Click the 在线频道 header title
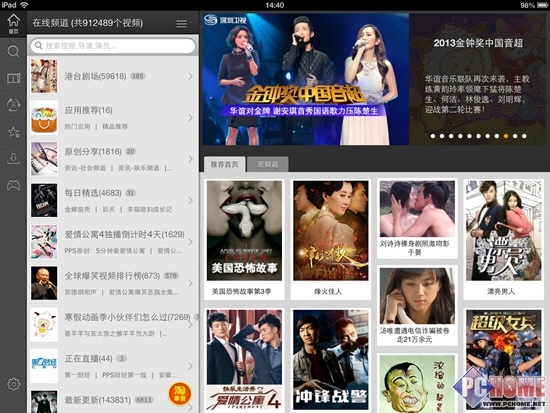This screenshot has width=550, height=413. tap(88, 23)
